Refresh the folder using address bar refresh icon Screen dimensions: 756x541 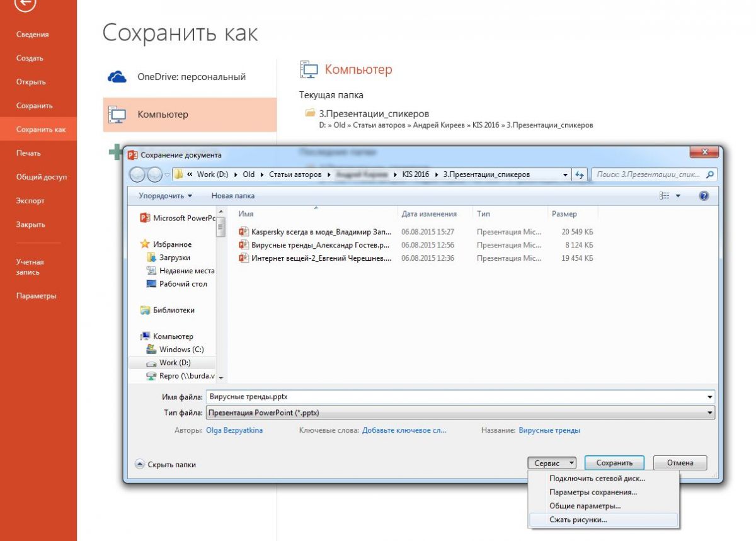tap(580, 174)
